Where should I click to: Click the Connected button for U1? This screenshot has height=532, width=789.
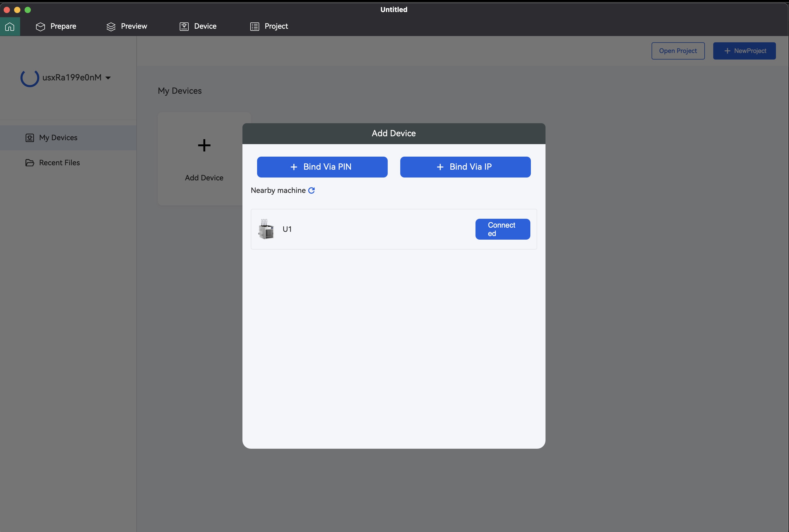pyautogui.click(x=503, y=229)
